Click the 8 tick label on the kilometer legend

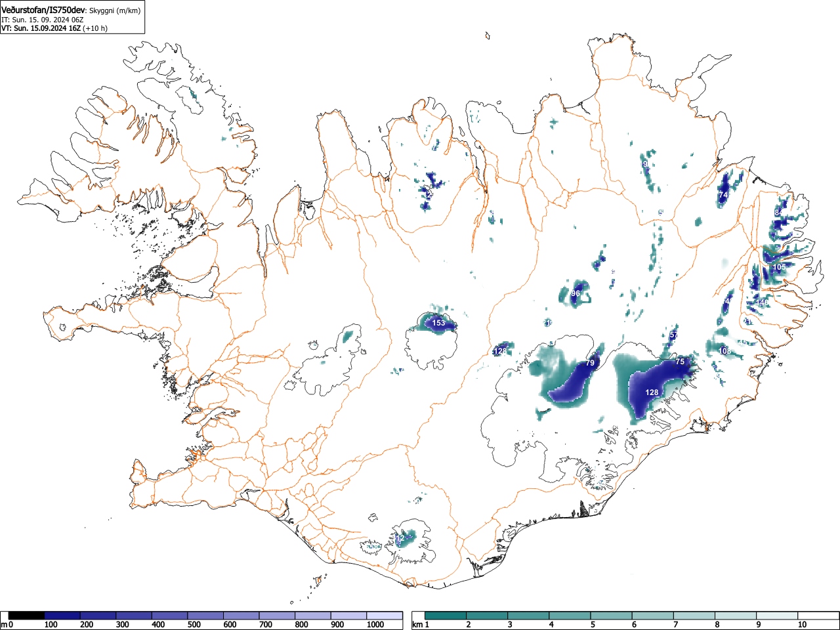(717, 625)
